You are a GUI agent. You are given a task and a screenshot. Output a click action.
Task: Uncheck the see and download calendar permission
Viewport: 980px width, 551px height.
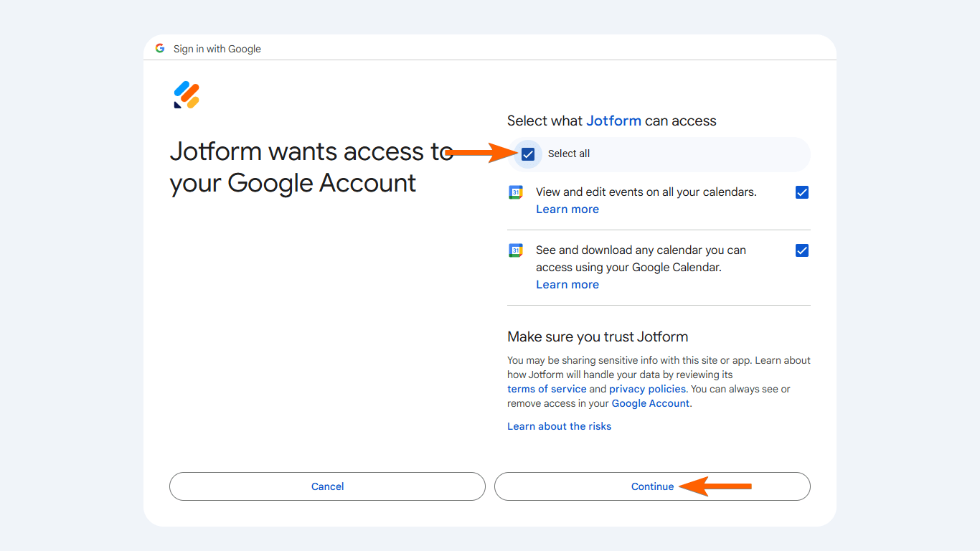coord(801,250)
